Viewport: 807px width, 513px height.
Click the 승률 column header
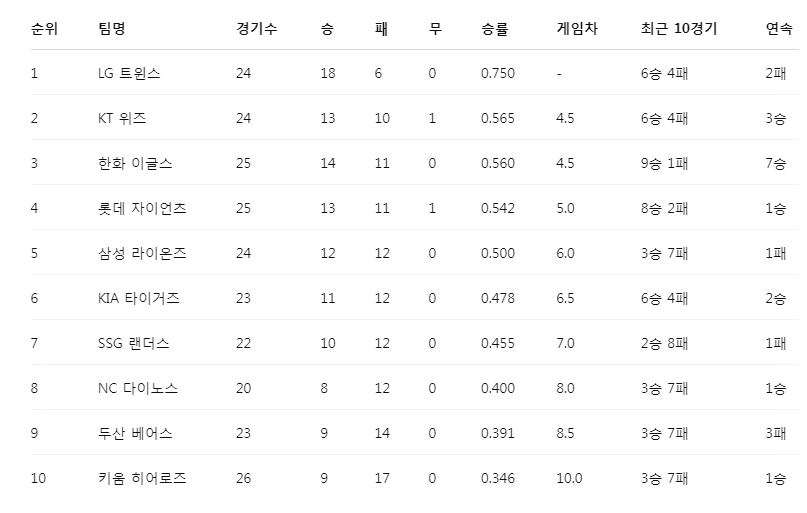pyautogui.click(x=495, y=28)
